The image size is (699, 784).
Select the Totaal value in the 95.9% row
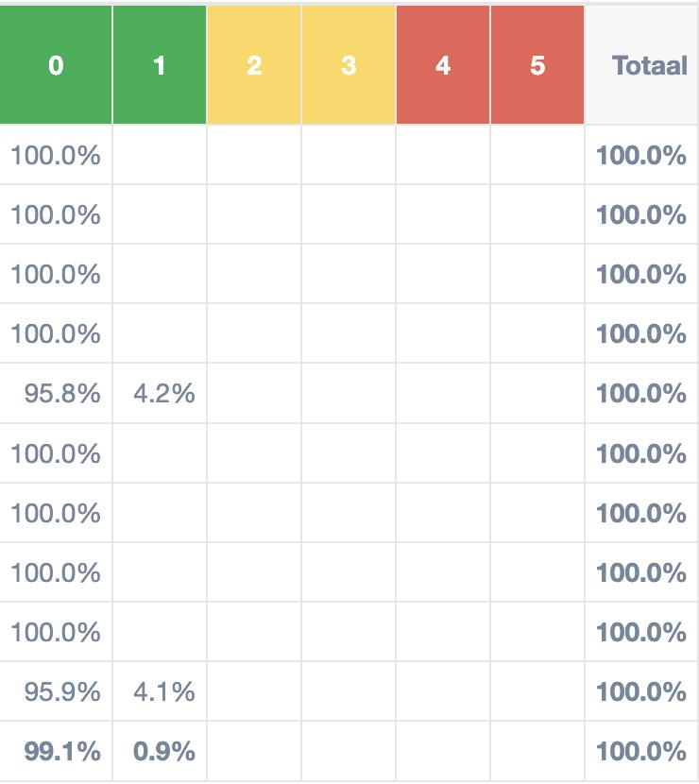(641, 691)
